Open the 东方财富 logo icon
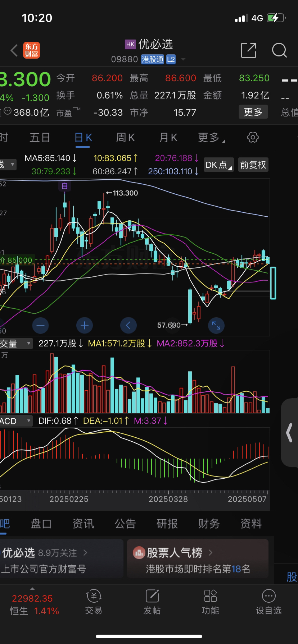298x644 pixels. pos(32,50)
